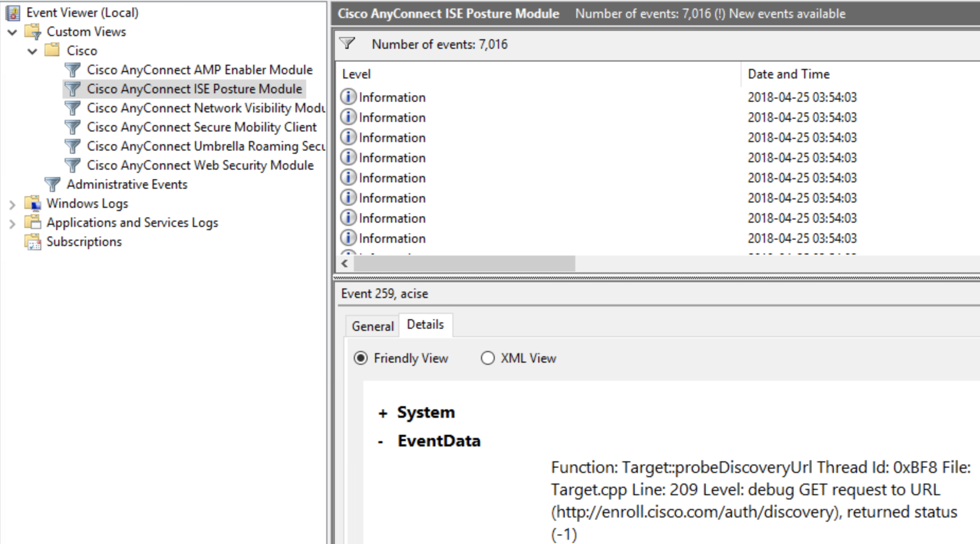This screenshot has width=980, height=544.
Task: Expand Applications and Services Logs node
Action: 12,224
